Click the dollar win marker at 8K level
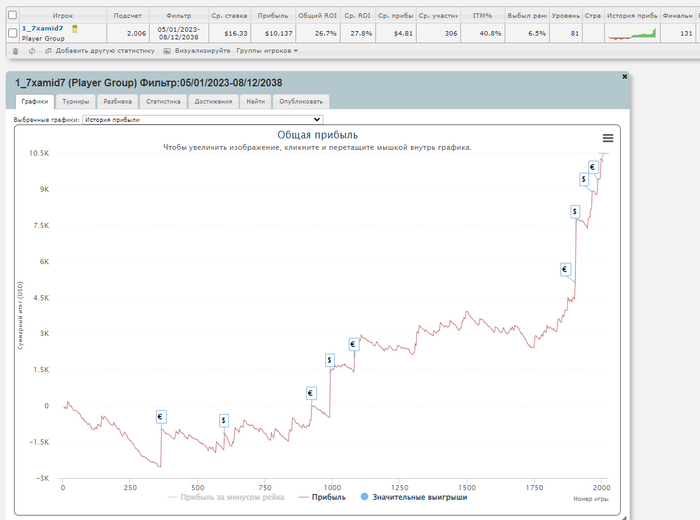 point(575,212)
